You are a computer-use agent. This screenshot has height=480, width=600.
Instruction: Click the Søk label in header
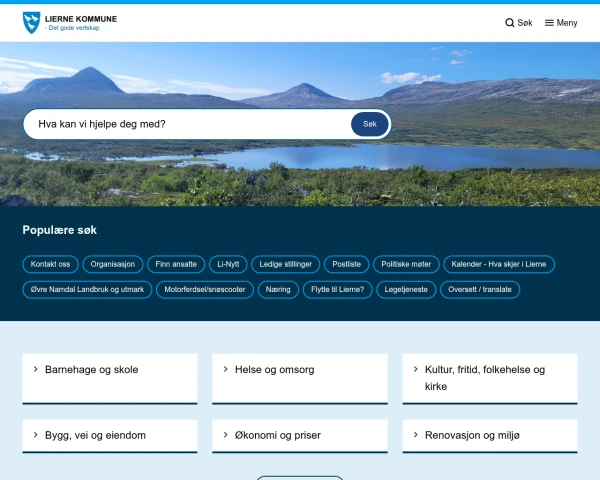525,23
